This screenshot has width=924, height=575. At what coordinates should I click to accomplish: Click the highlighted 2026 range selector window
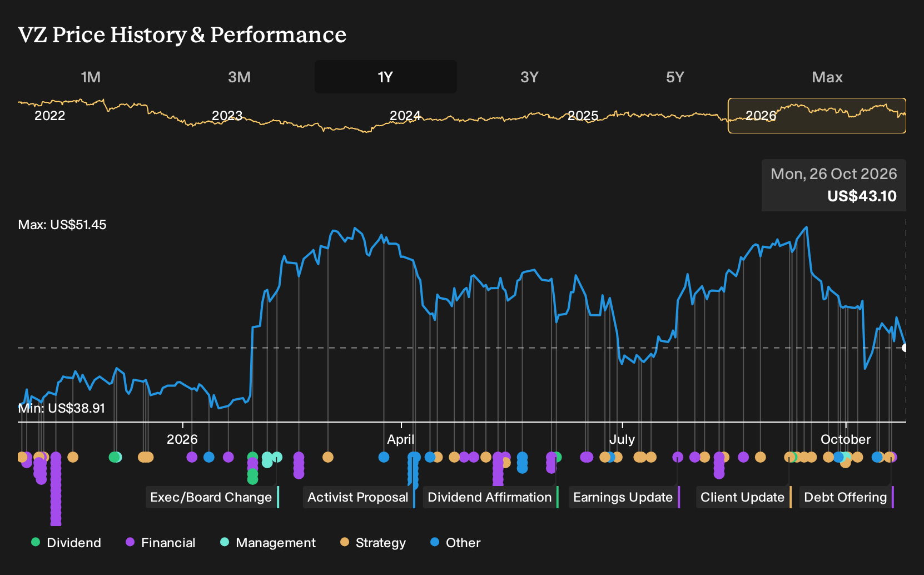[x=817, y=116]
